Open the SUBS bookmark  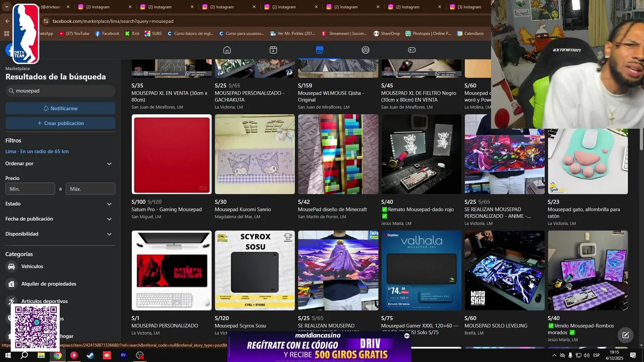click(x=153, y=34)
